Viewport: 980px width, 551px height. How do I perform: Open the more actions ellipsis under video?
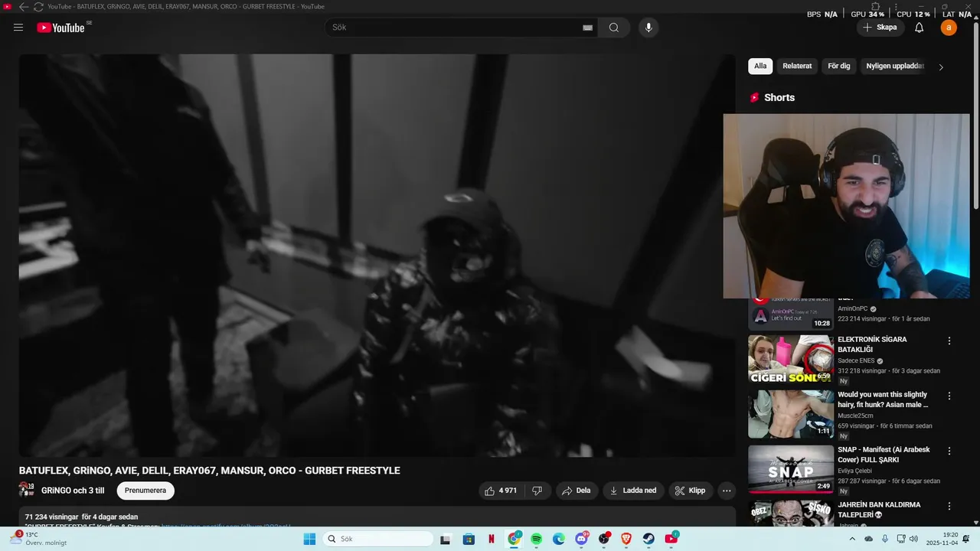(x=727, y=491)
